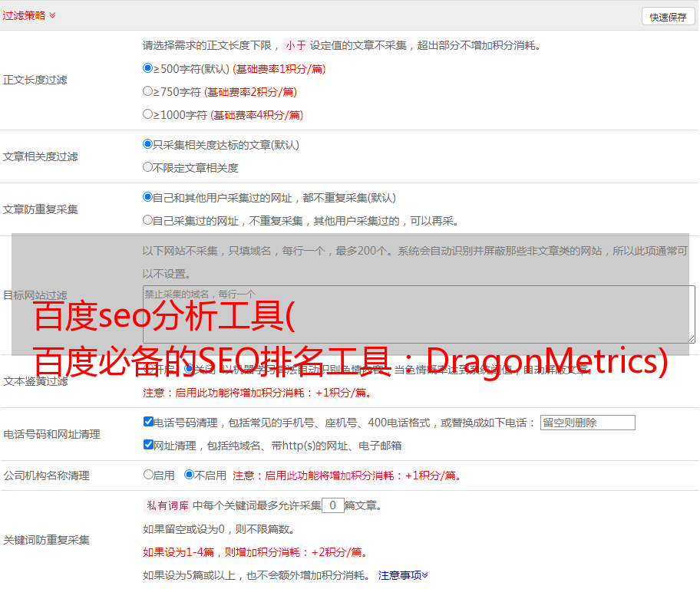The height and width of the screenshot is (589, 700).
Task: Grab the domain textarea resize handle
Action: click(x=691, y=338)
